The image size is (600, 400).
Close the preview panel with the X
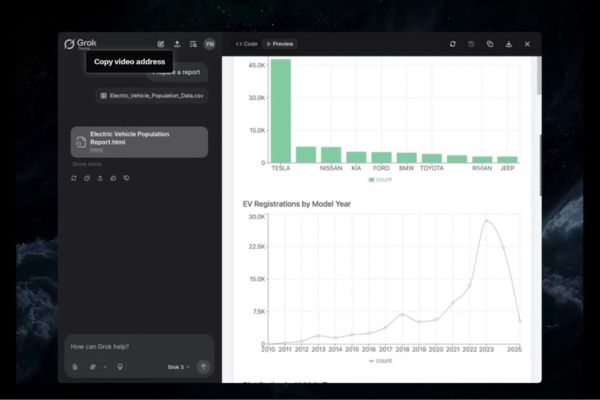click(527, 44)
